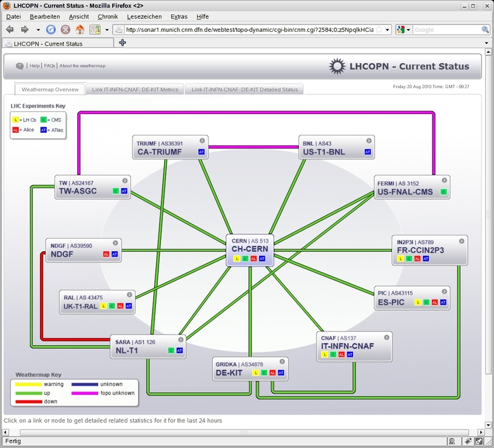The height and width of the screenshot is (448, 494).
Task: Open the Extras menu
Action: click(x=179, y=16)
